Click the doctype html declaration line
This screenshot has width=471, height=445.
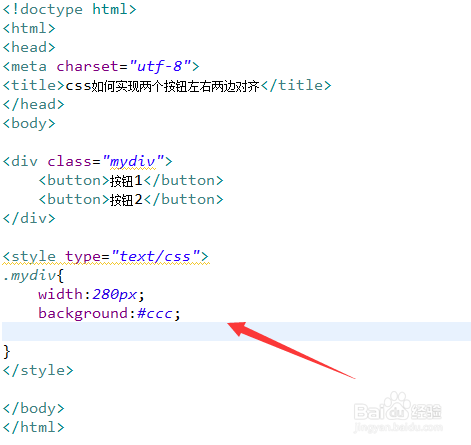pos(70,9)
